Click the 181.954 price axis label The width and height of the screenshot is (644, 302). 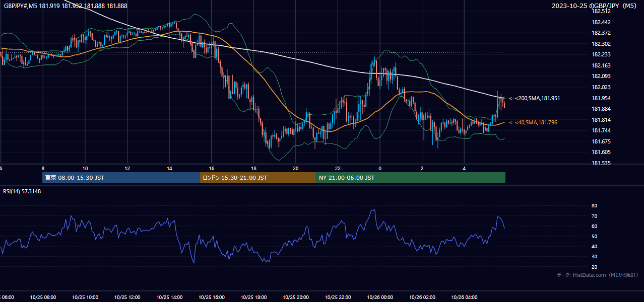click(x=601, y=98)
